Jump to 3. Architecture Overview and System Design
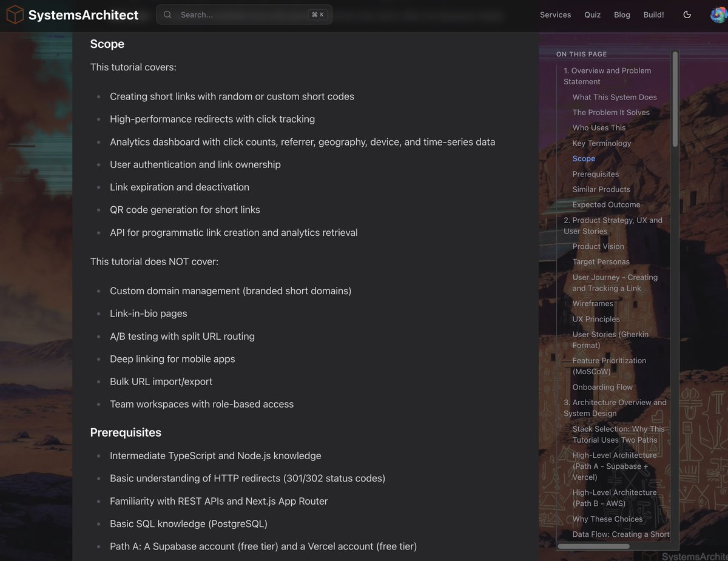Image resolution: width=728 pixels, height=561 pixels. (x=615, y=408)
